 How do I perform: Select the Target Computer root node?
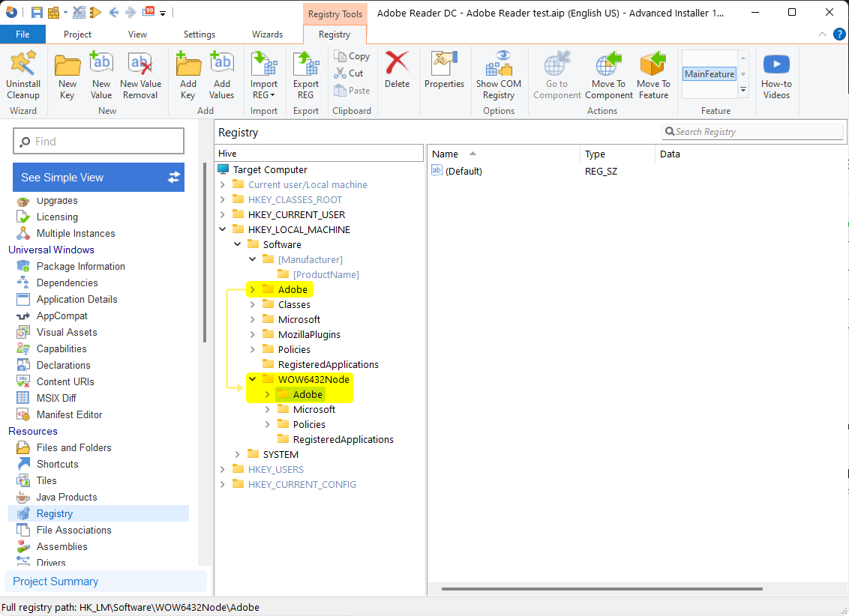point(270,169)
